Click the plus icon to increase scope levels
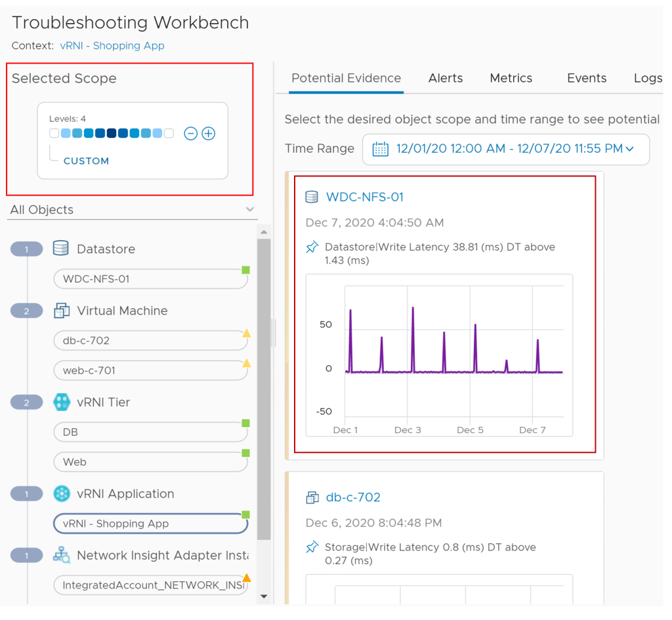Image resolution: width=672 pixels, height=620 pixels. tap(208, 134)
